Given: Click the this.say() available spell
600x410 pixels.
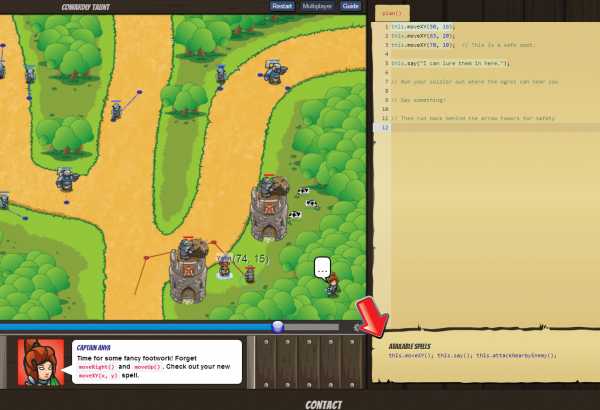Looking at the screenshot, I should click(455, 356).
